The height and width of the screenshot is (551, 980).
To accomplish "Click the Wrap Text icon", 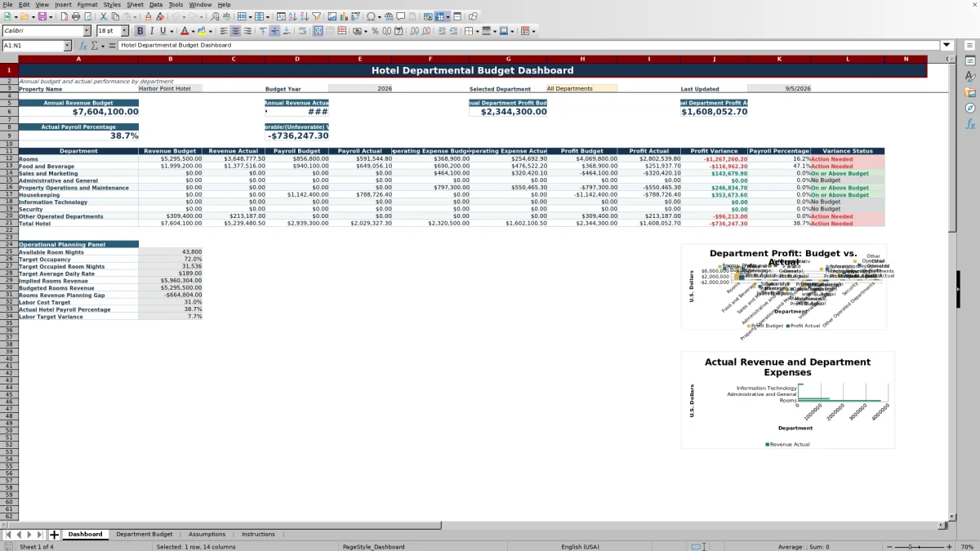I will [x=301, y=31].
